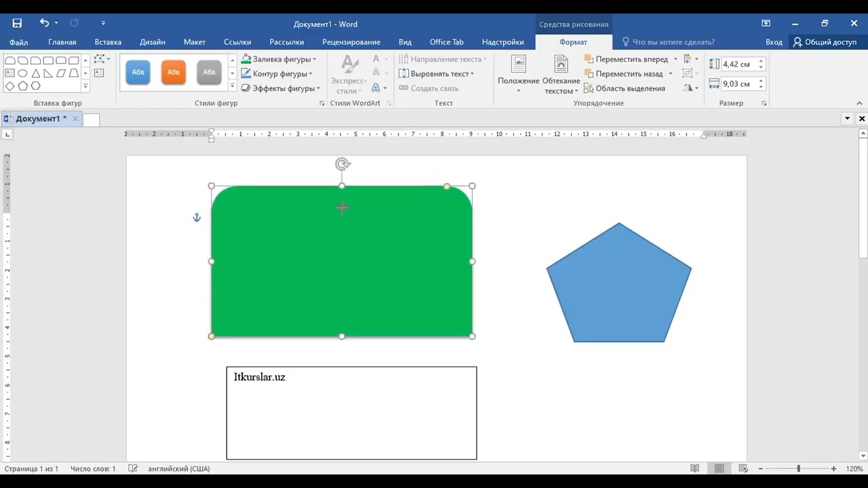Screen dimensions: 868x488
Task: Open the Text Effects menu in WordArt styles
Action: (379, 88)
